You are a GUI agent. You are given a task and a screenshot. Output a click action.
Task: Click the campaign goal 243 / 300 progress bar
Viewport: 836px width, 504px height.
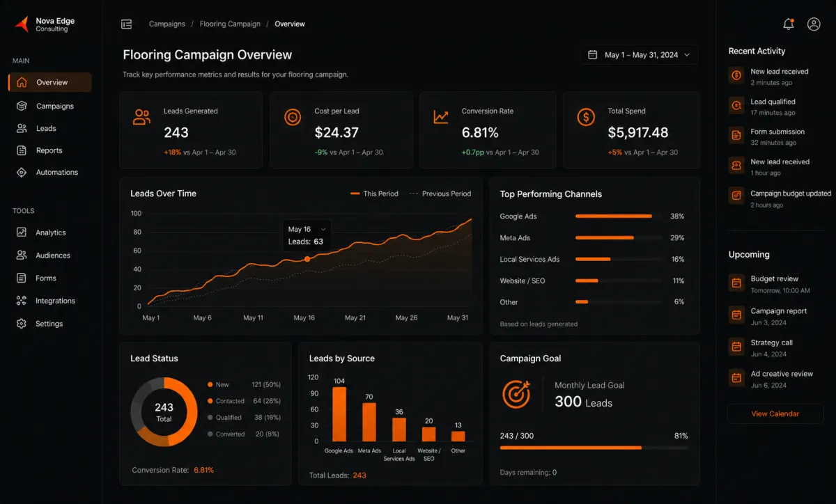[594, 448]
